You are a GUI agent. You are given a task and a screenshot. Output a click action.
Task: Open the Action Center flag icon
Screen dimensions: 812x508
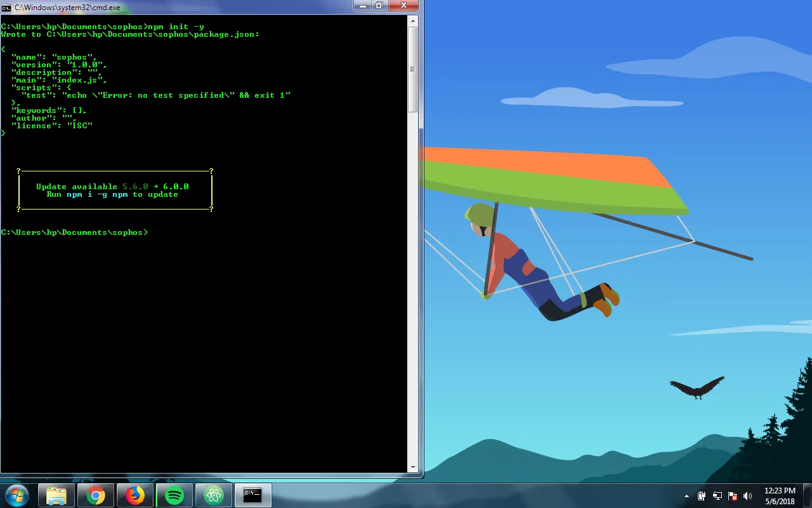coord(733,496)
